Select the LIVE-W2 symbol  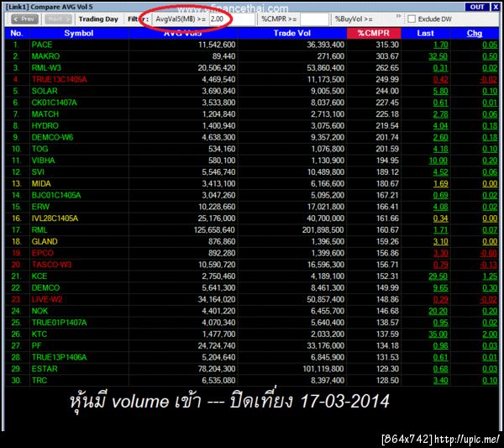pyautogui.click(x=47, y=299)
